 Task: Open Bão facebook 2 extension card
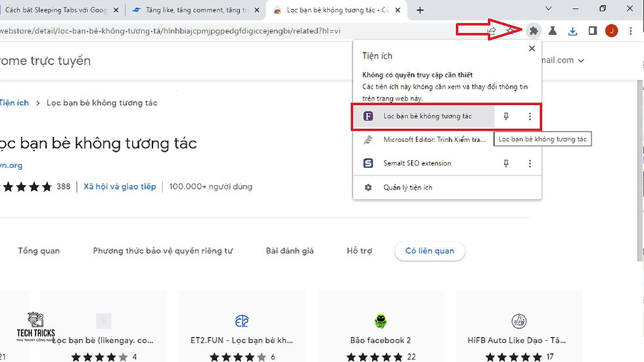(380, 327)
